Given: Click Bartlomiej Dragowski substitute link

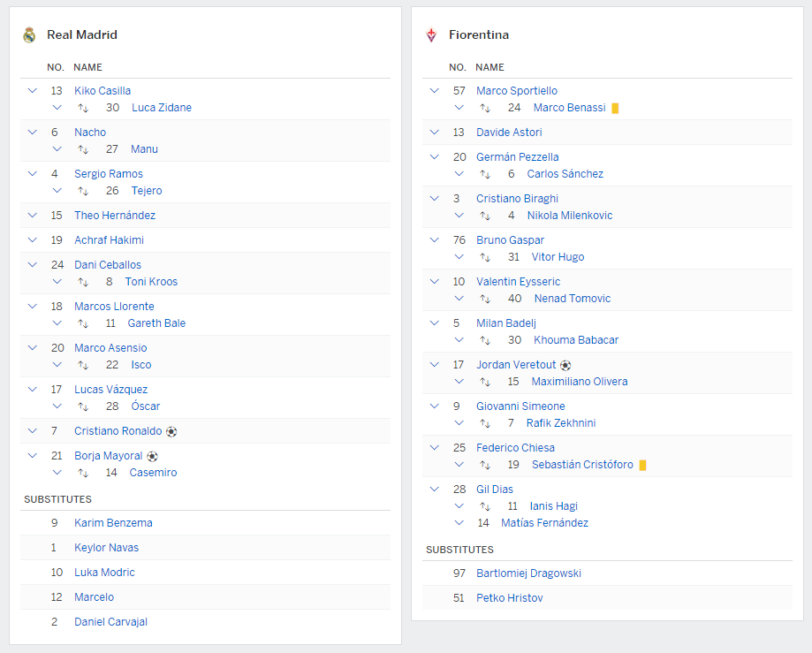Looking at the screenshot, I should (528, 573).
